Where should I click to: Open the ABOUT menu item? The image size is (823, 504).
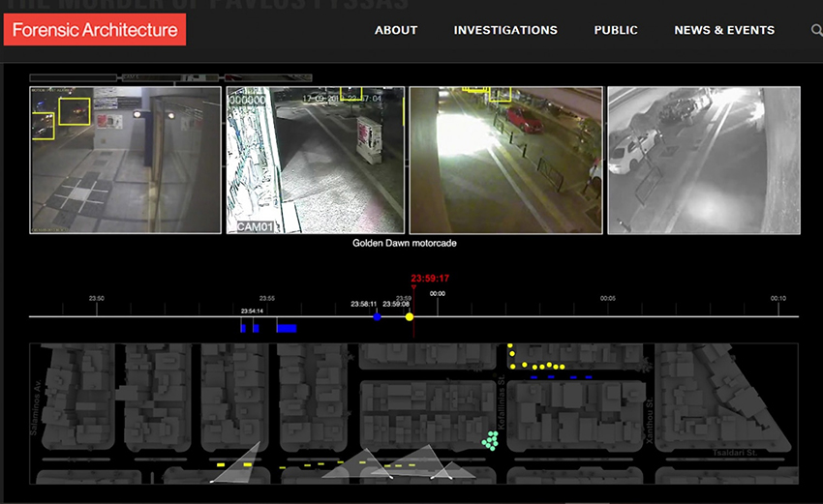396,30
